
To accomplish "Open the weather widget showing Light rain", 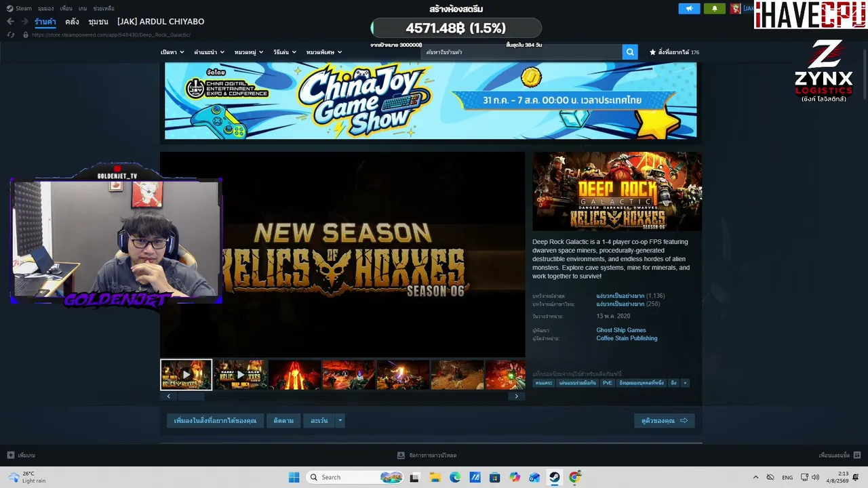I will 27,477.
